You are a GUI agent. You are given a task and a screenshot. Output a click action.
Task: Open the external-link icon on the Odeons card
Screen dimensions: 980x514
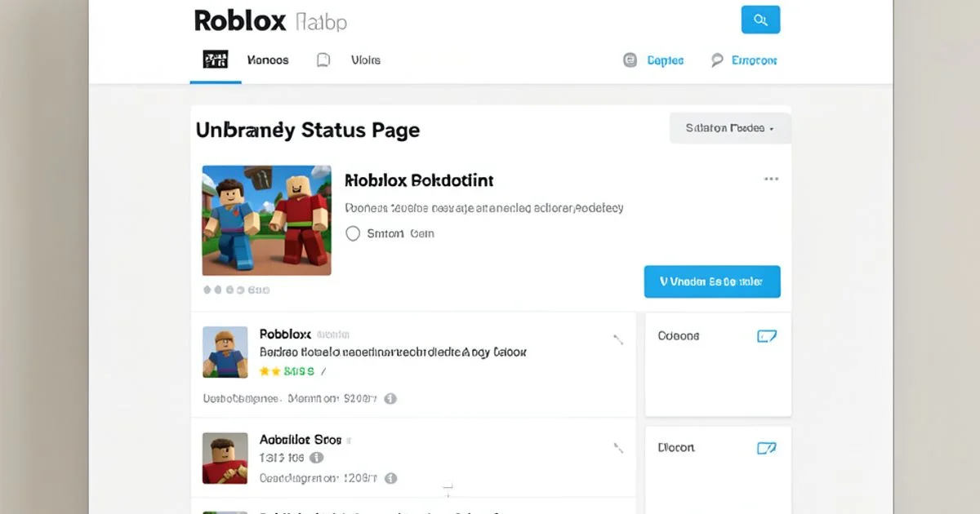point(766,335)
